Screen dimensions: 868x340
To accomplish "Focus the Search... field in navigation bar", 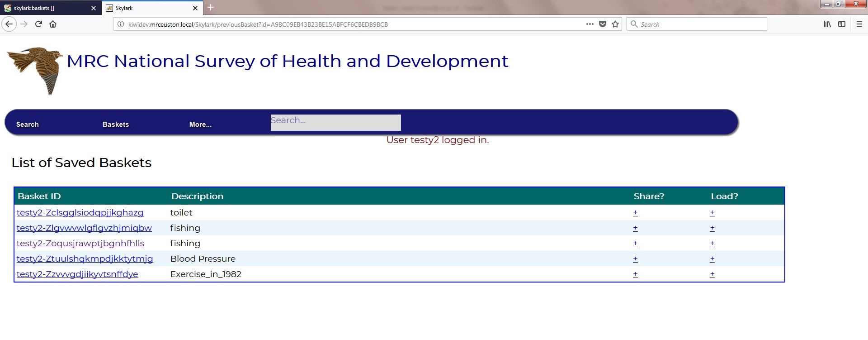I will pyautogui.click(x=335, y=123).
